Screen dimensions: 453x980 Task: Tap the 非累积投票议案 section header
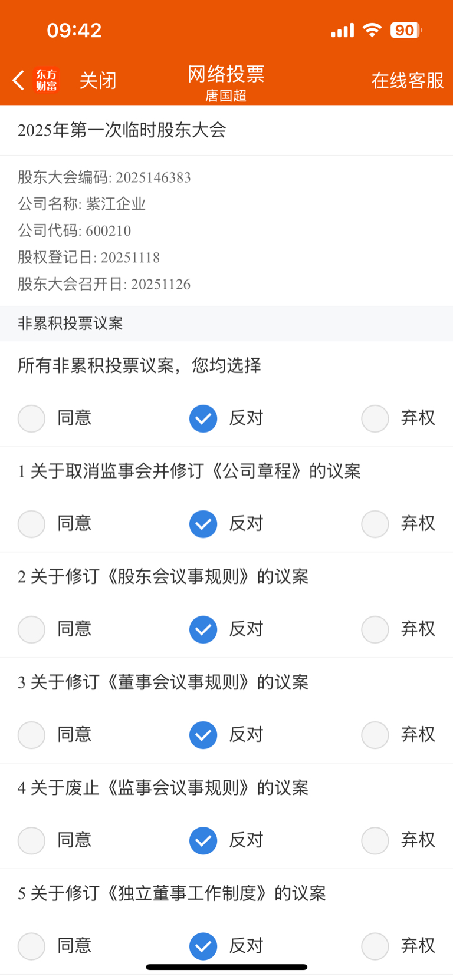point(70,324)
